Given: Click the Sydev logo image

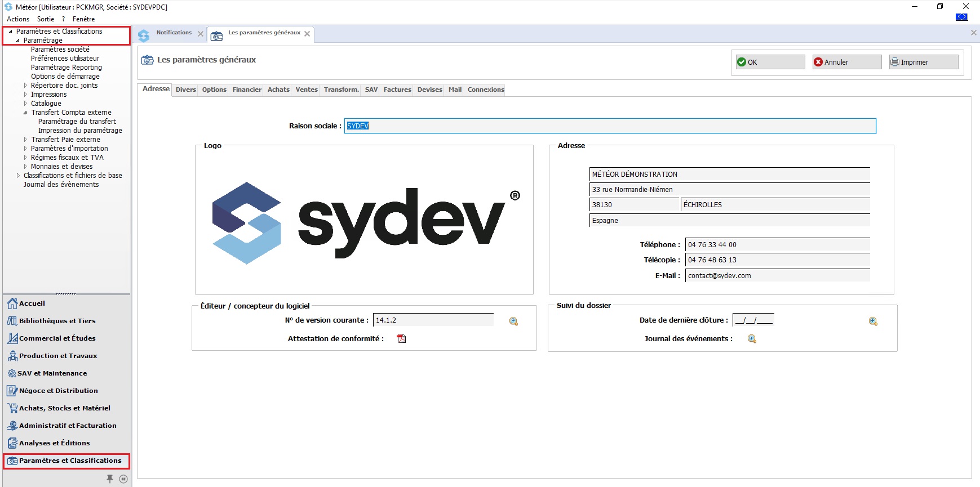Looking at the screenshot, I should tap(366, 223).
